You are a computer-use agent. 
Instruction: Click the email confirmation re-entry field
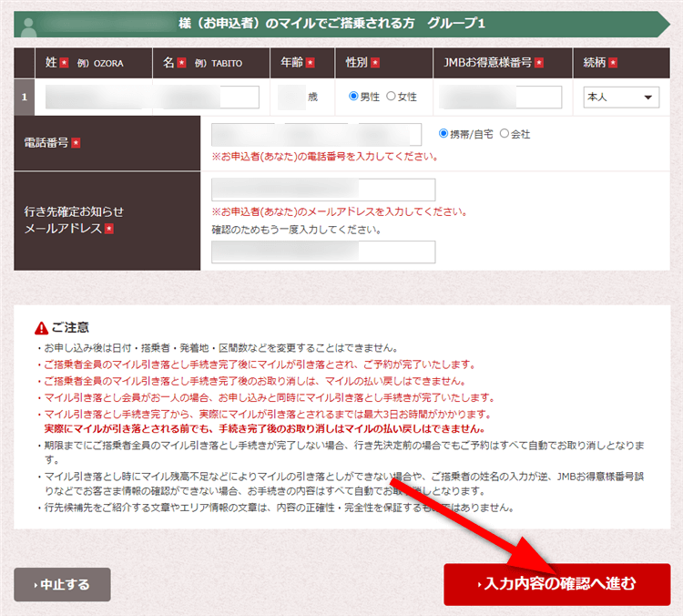coord(323,252)
